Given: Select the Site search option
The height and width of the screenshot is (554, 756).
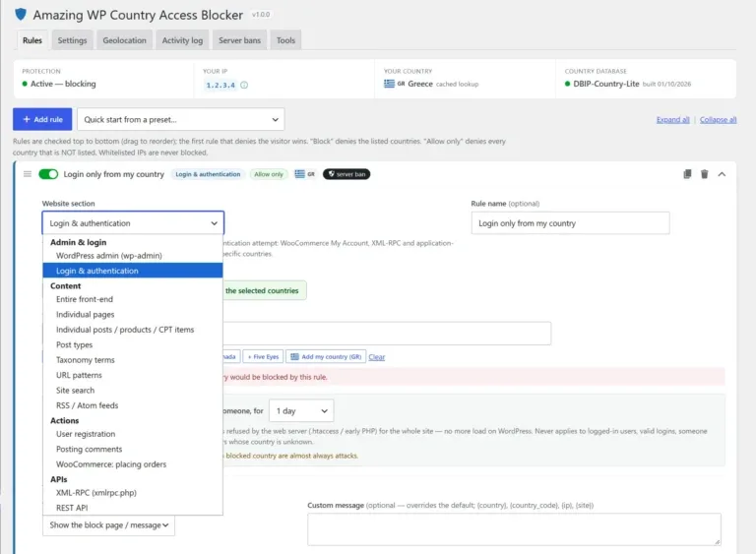Looking at the screenshot, I should click(133, 390).
